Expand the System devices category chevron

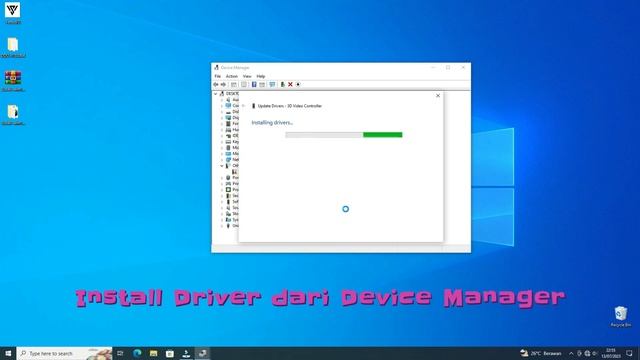click(x=222, y=220)
